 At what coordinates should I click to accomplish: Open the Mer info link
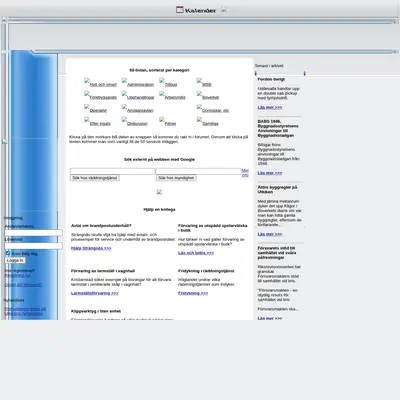245,173
